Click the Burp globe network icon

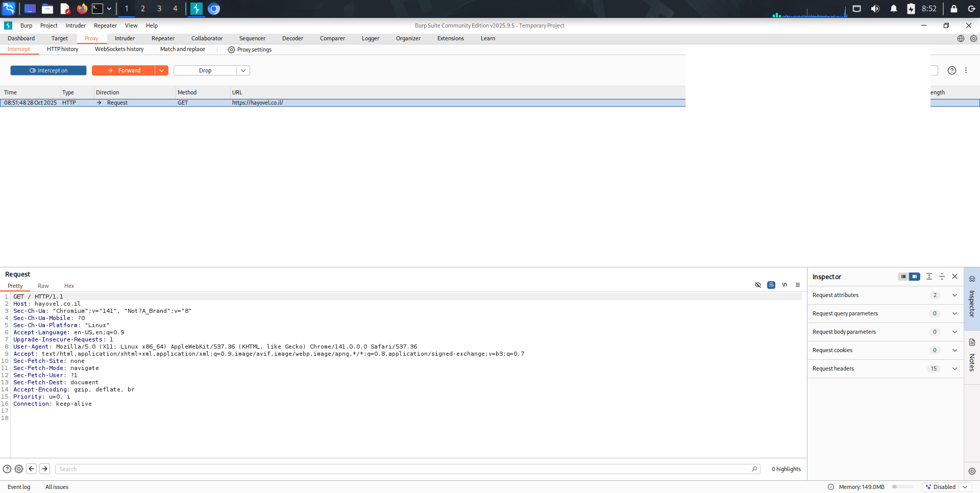(961, 38)
